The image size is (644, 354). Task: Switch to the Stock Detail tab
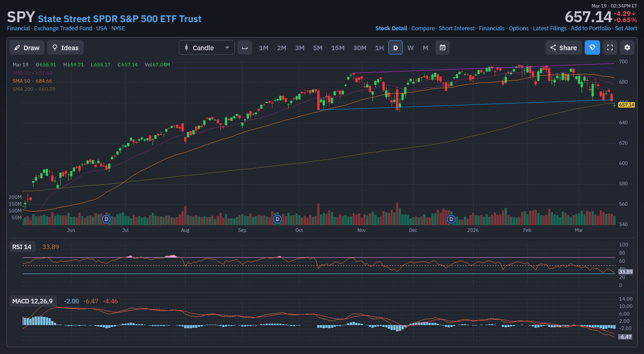coord(391,28)
